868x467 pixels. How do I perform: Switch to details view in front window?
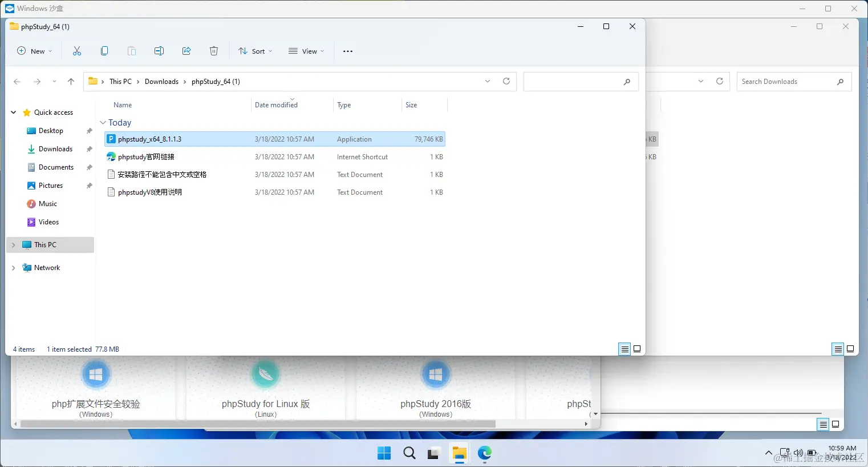[624, 349]
